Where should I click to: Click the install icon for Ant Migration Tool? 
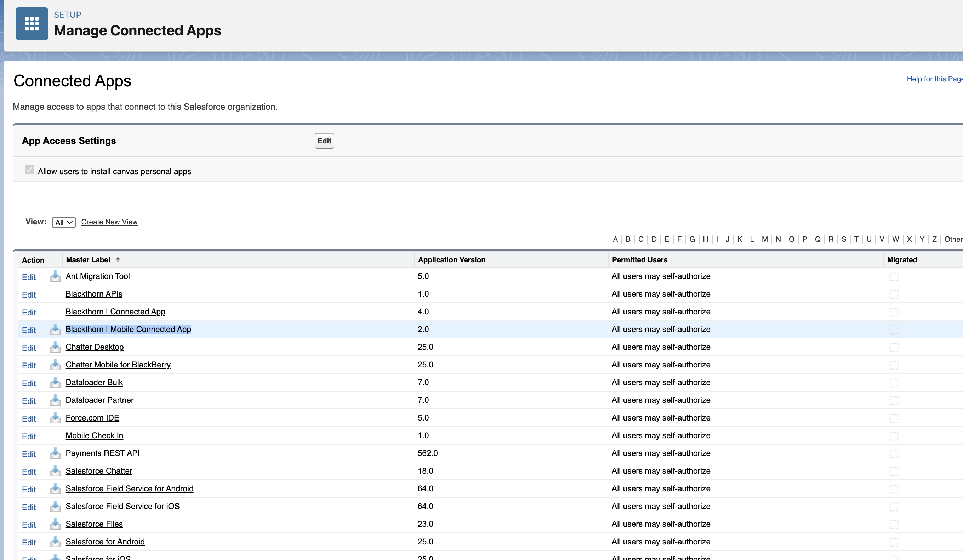point(55,276)
